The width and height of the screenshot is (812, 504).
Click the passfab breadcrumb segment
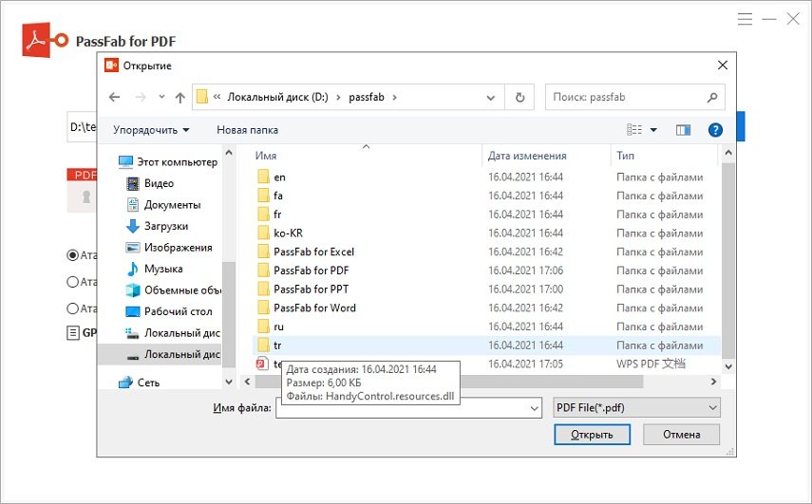[x=367, y=97]
